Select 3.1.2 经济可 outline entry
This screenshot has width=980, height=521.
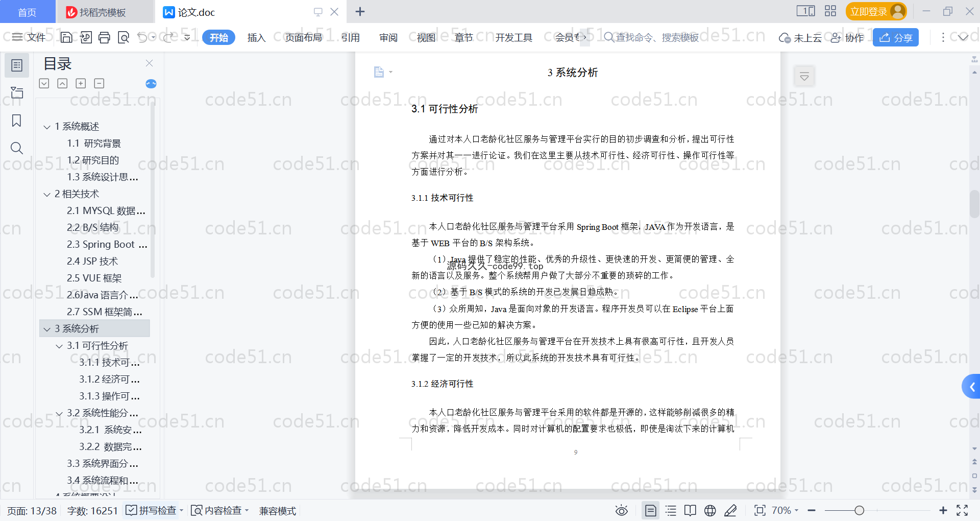click(x=109, y=380)
